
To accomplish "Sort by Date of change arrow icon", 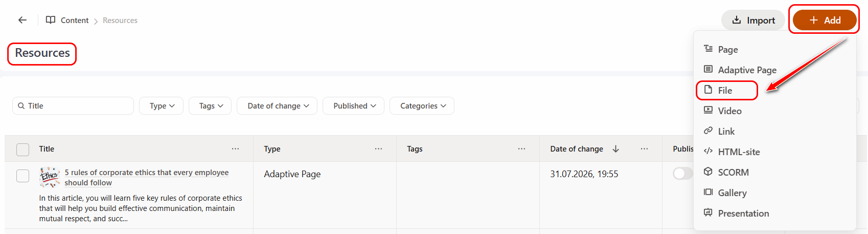I will 616,149.
